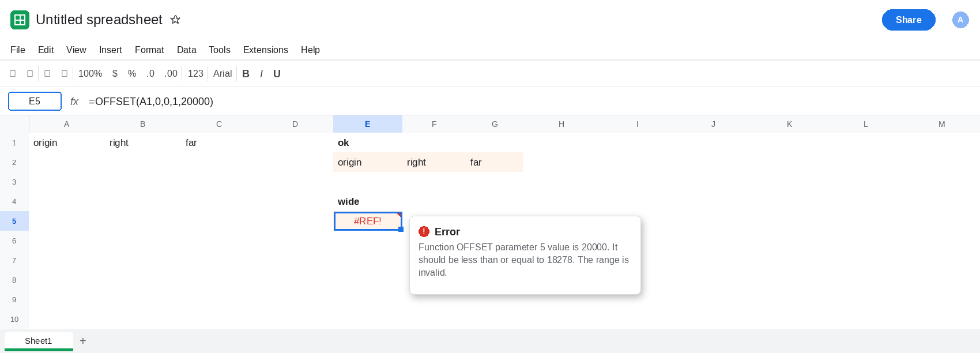Click the blue Share button

coord(909,20)
